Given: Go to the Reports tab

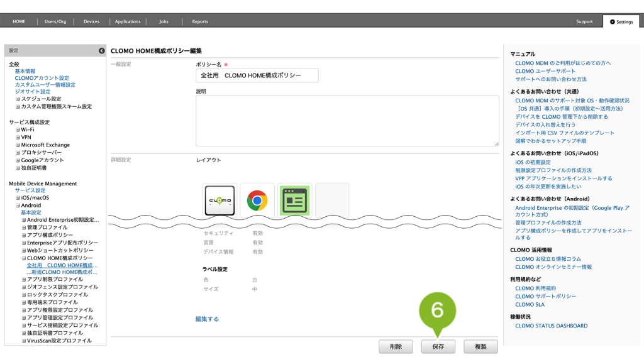Looking at the screenshot, I should click(x=200, y=21).
